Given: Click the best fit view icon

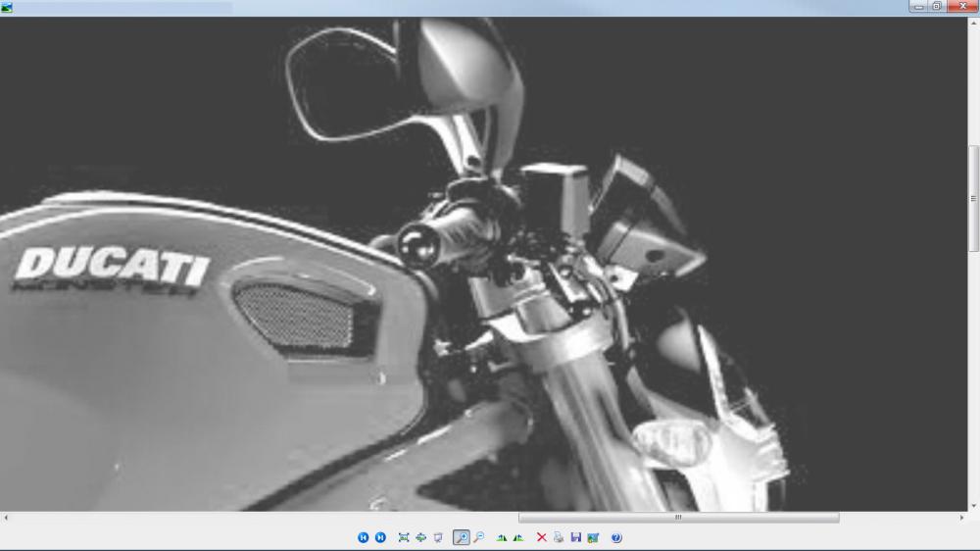Looking at the screenshot, I should click(x=404, y=538).
